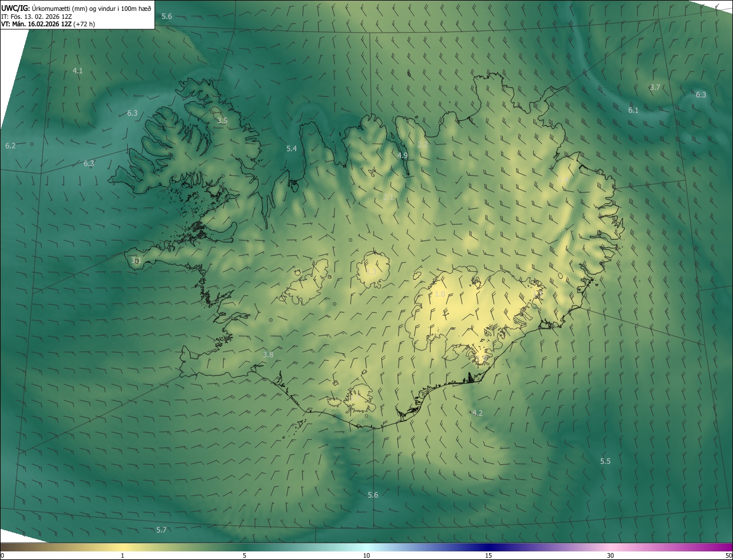Viewport: 733px width, 560px height.
Task: Click the legend tick label 5
Action: coord(245,555)
